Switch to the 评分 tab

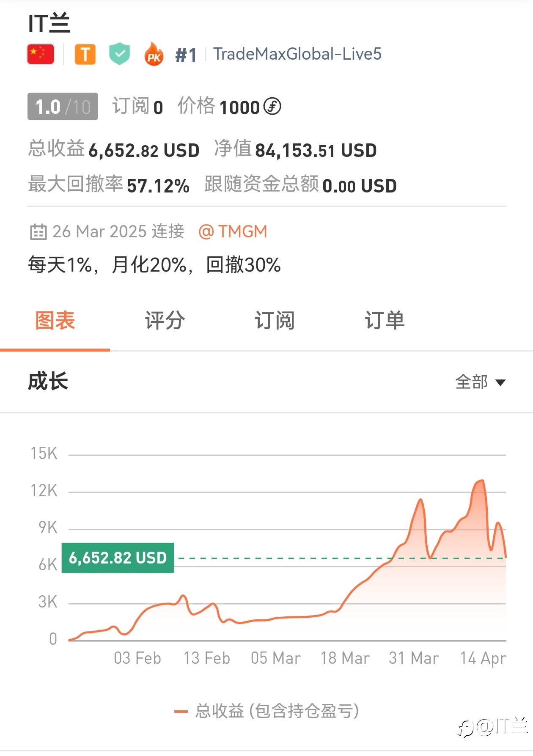165,320
